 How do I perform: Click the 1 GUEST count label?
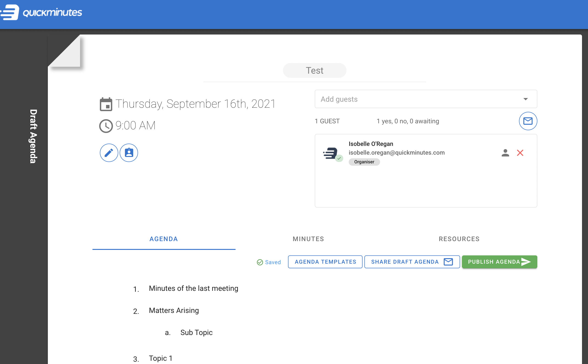coord(327,121)
